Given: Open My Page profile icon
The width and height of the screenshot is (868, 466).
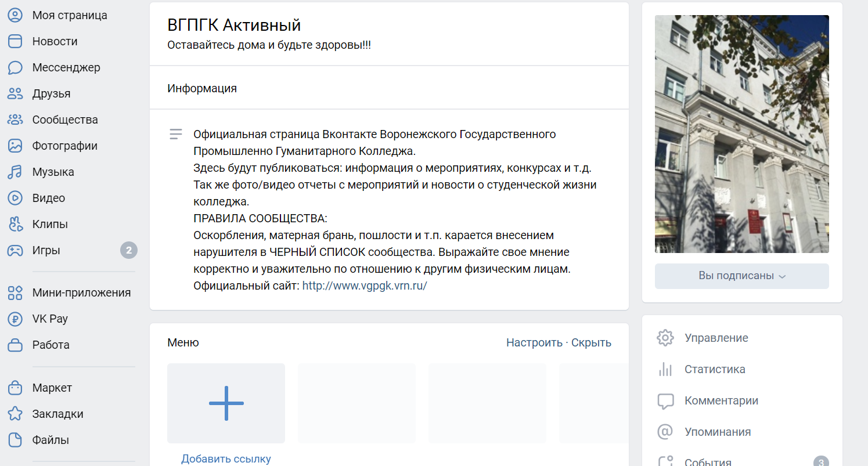Looking at the screenshot, I should pyautogui.click(x=15, y=15).
